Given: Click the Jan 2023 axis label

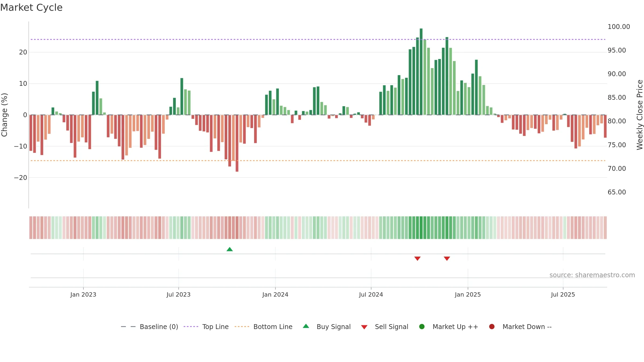Looking at the screenshot, I should pyautogui.click(x=83, y=295).
